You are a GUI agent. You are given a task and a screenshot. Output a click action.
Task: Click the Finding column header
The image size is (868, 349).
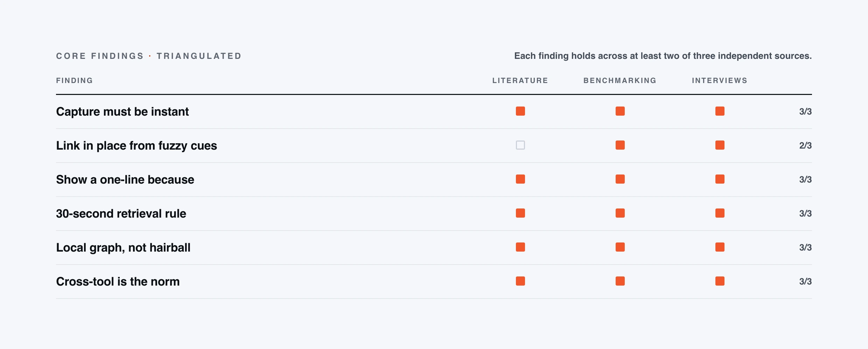pos(75,81)
